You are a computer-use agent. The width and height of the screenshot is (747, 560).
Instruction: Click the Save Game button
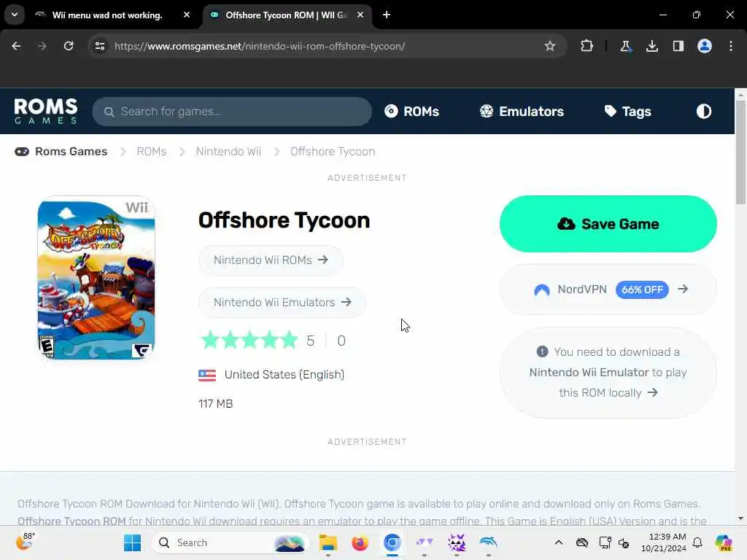tap(608, 224)
